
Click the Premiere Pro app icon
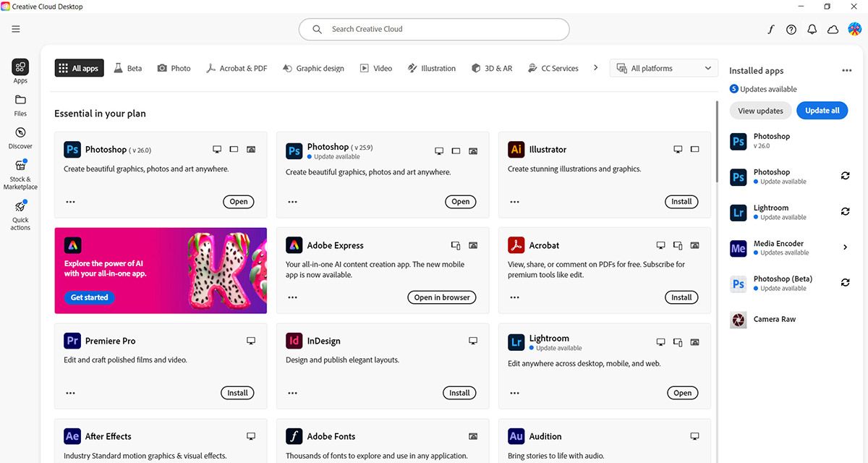click(72, 341)
